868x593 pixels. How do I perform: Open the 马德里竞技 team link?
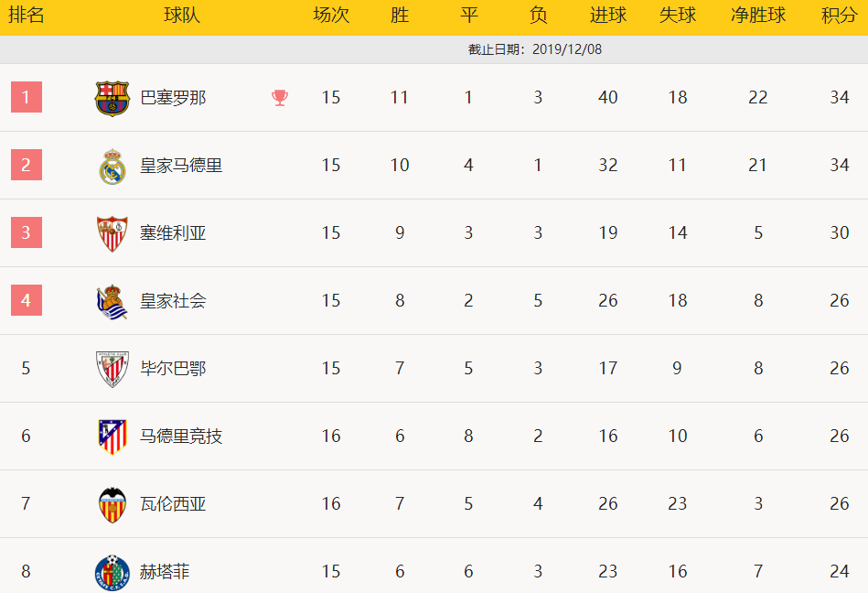point(181,437)
